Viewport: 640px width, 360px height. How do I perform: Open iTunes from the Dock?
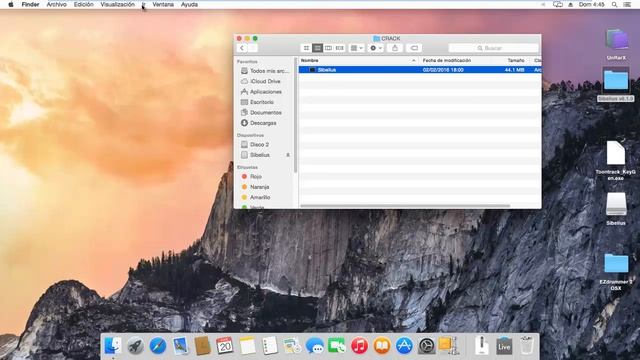tap(359, 346)
